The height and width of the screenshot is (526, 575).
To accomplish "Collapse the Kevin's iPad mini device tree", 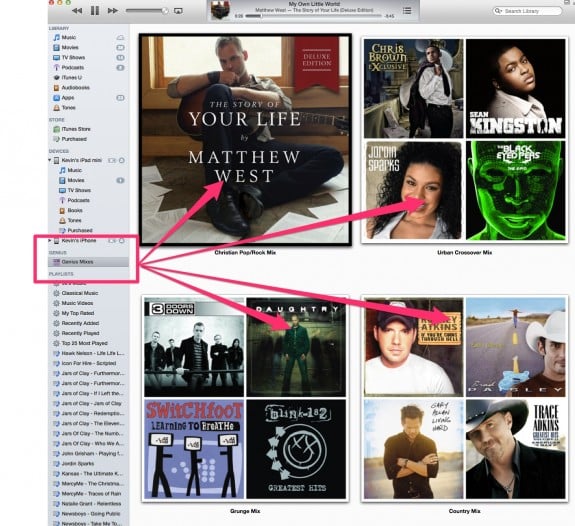I will (x=50, y=160).
